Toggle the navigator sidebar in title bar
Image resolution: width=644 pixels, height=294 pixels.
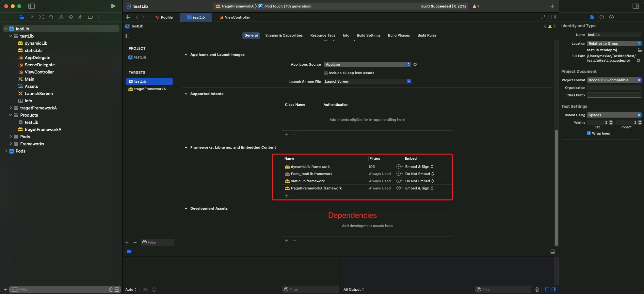point(32,6)
